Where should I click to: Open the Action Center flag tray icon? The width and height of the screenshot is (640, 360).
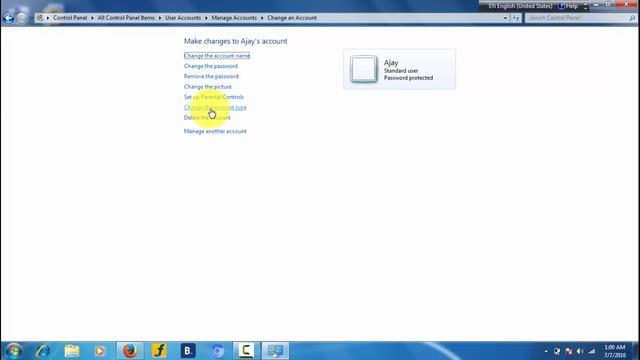pos(569,351)
